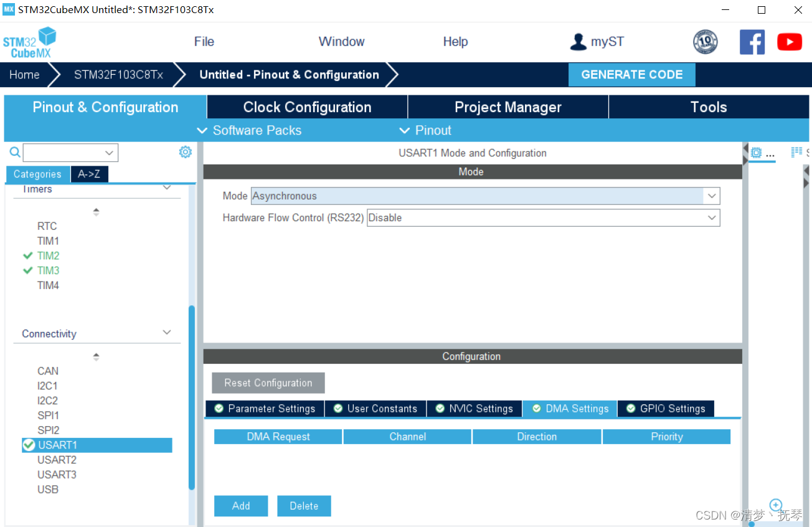Viewport: 812px width, 527px height.
Task: Select USB peripheral
Action: (48, 490)
